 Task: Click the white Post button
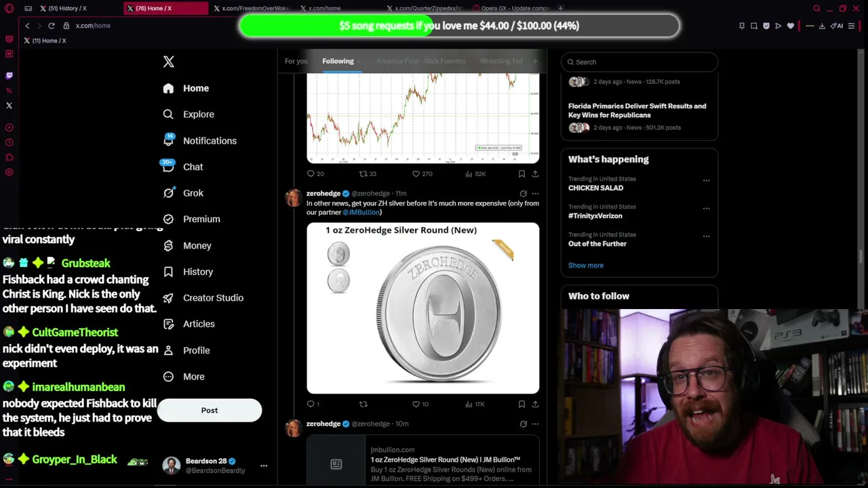click(x=210, y=410)
